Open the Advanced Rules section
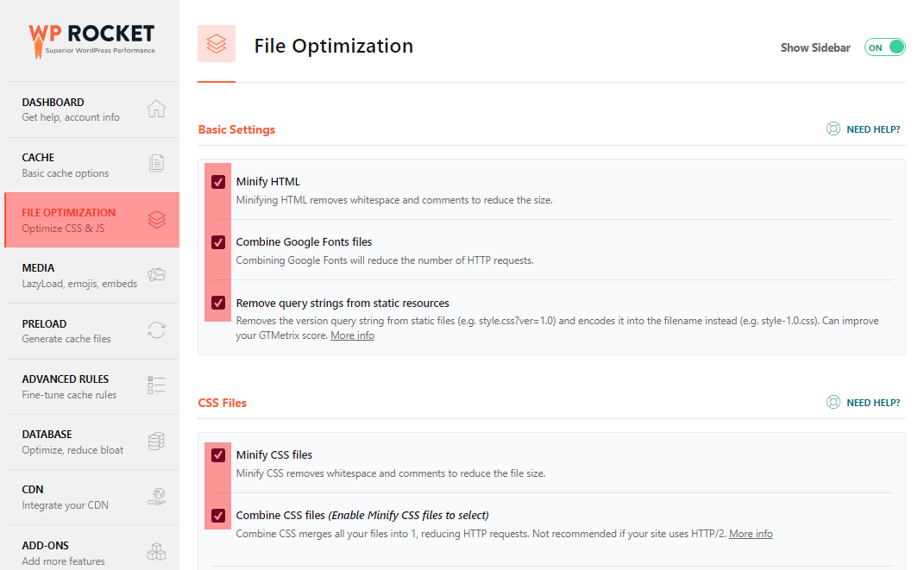 click(x=92, y=386)
